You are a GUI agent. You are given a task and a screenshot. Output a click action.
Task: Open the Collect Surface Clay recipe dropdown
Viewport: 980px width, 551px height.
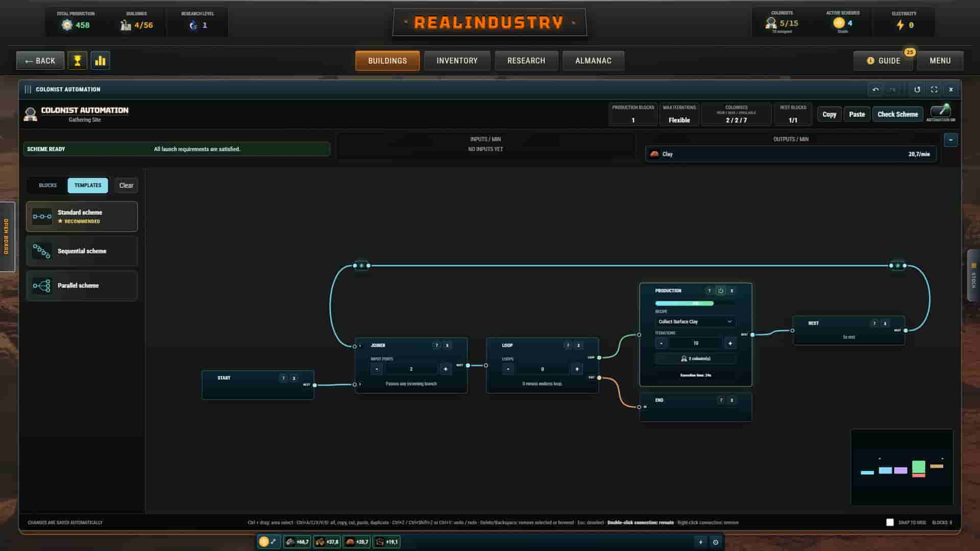(695, 322)
